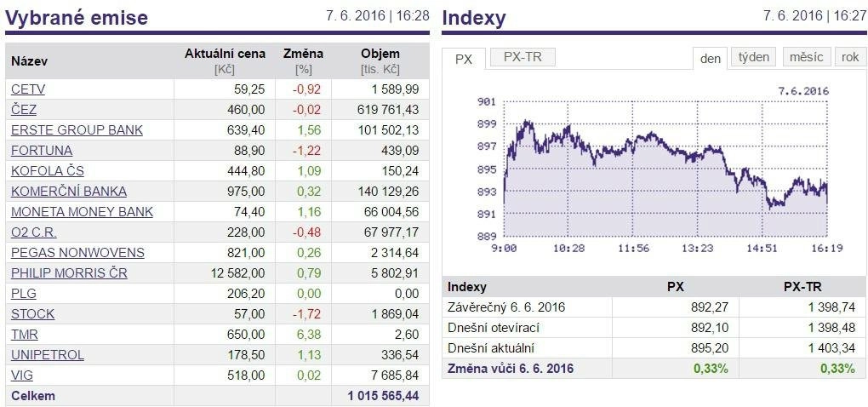Screen dimensions: 868x407
Task: Click PHILIP MORRIS ČR link
Action: (69, 273)
